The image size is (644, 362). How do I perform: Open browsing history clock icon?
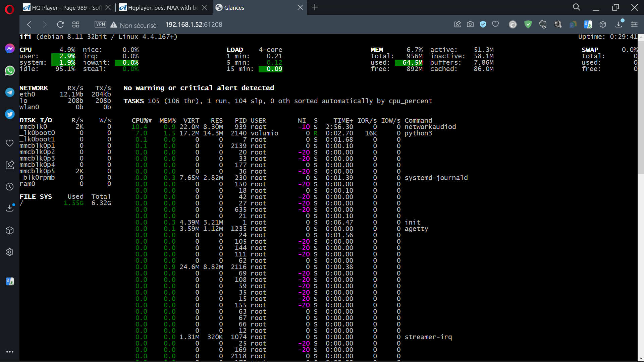point(10,187)
